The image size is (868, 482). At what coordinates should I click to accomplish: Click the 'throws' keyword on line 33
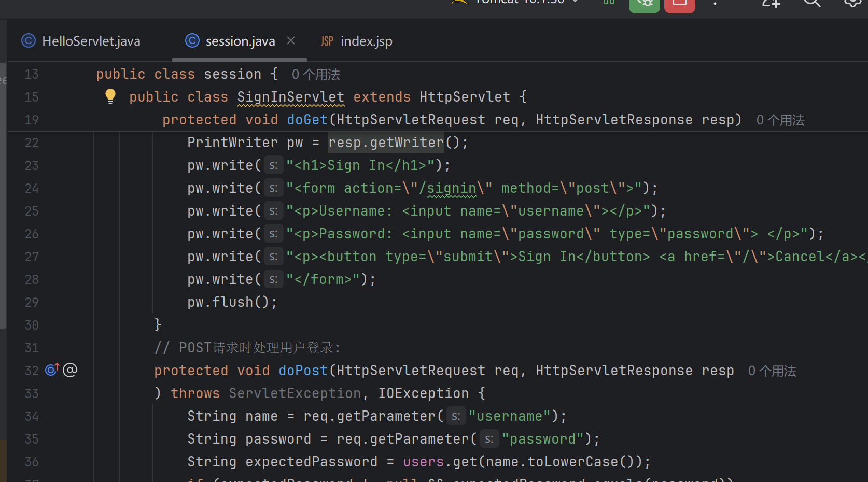[195, 393]
